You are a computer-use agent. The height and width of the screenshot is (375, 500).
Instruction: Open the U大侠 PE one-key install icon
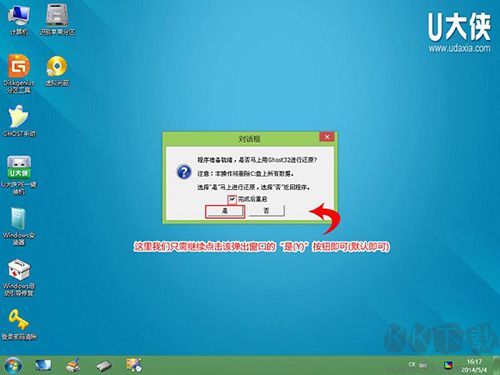19,174
